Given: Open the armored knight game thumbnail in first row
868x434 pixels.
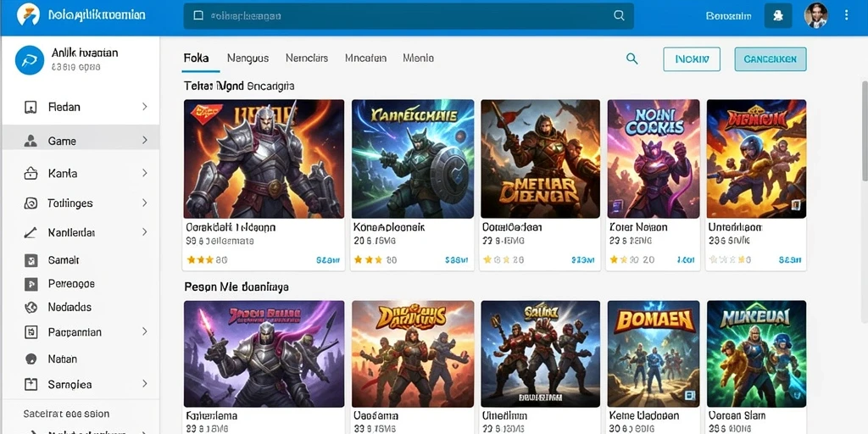Looking at the screenshot, I should [x=264, y=159].
